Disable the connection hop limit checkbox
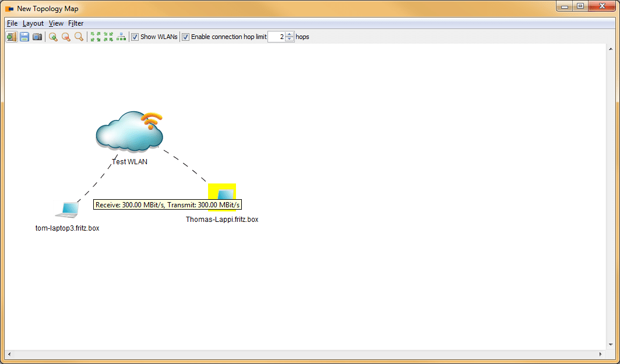Image resolution: width=620 pixels, height=364 pixels. (x=186, y=37)
